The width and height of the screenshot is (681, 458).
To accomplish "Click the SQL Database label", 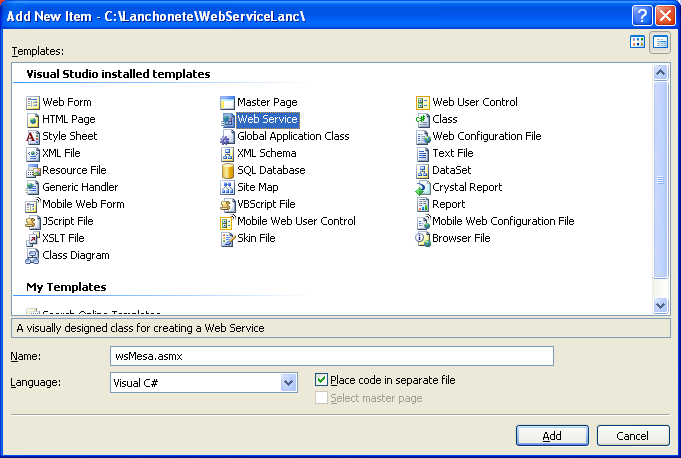I will (x=271, y=170).
